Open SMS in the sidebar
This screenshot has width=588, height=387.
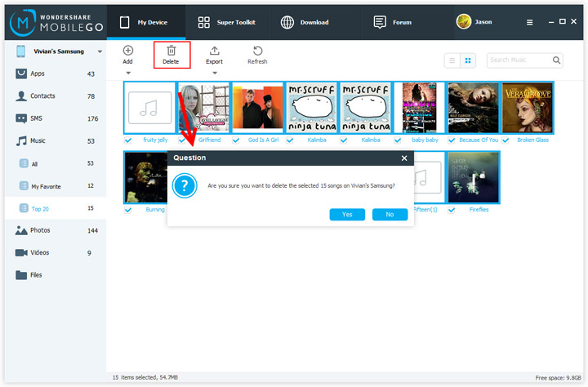tap(56, 118)
